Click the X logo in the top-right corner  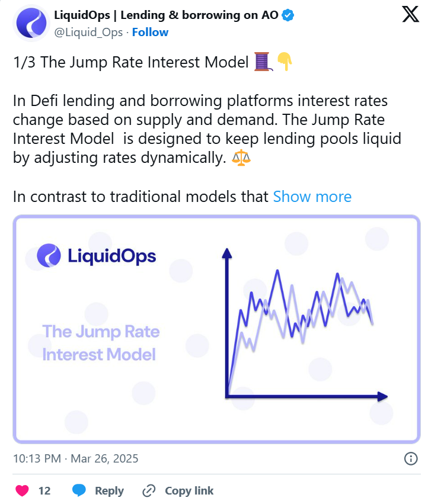coord(410,14)
